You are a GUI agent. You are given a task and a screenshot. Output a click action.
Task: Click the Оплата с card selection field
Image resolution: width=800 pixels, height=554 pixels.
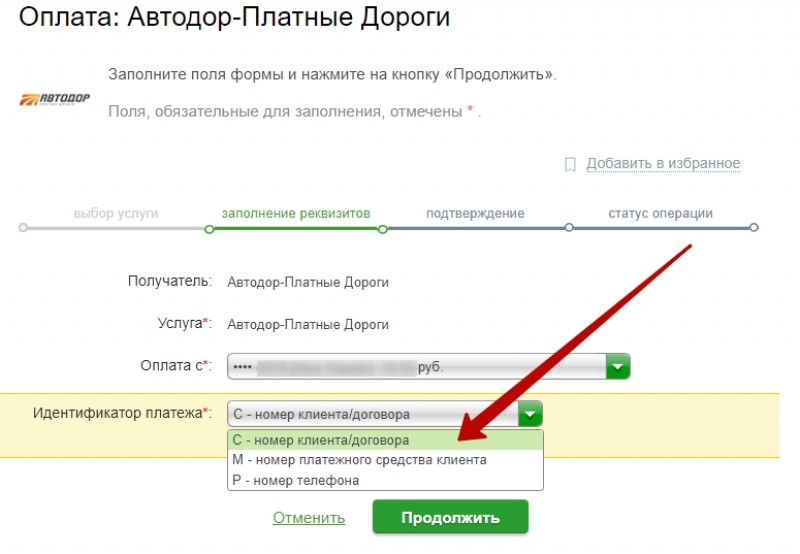point(429,366)
